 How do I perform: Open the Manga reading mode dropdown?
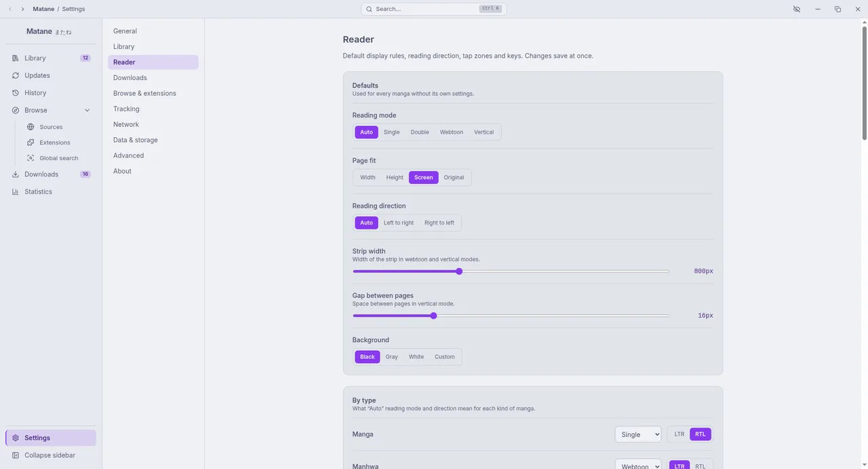click(638, 434)
